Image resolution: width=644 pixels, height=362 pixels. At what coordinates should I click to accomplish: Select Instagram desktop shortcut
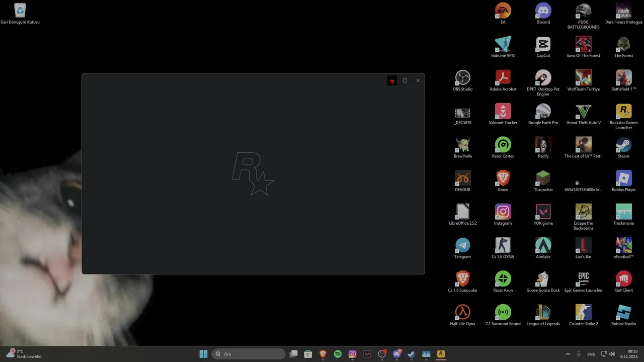coord(503,215)
